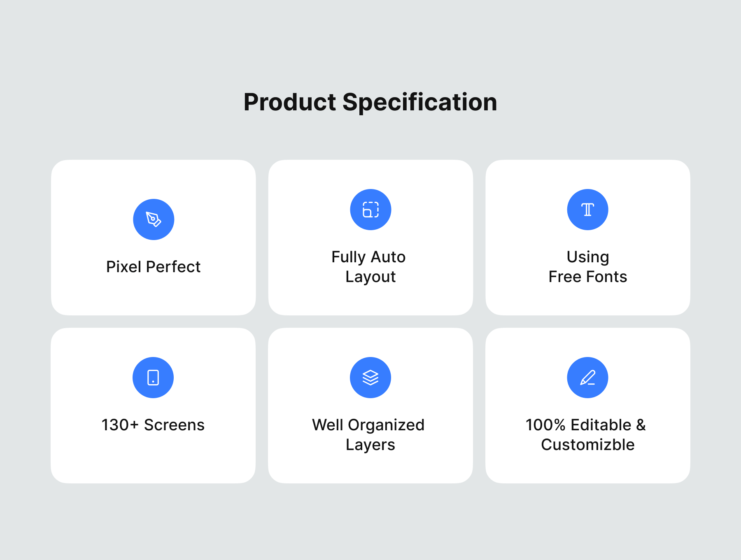Click 100% Editable & Customizble text
Image resolution: width=741 pixels, height=560 pixels.
click(x=586, y=435)
